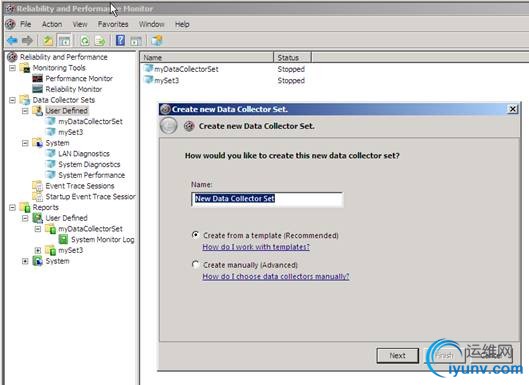Screen dimensions: 529x385
Task: Click the Reliability and Performance root icon
Action: (12, 57)
